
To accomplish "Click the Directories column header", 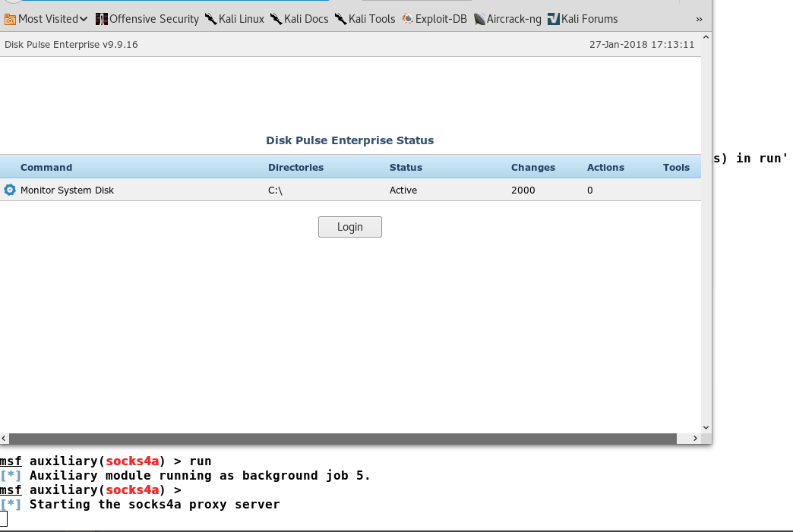I will point(296,167).
